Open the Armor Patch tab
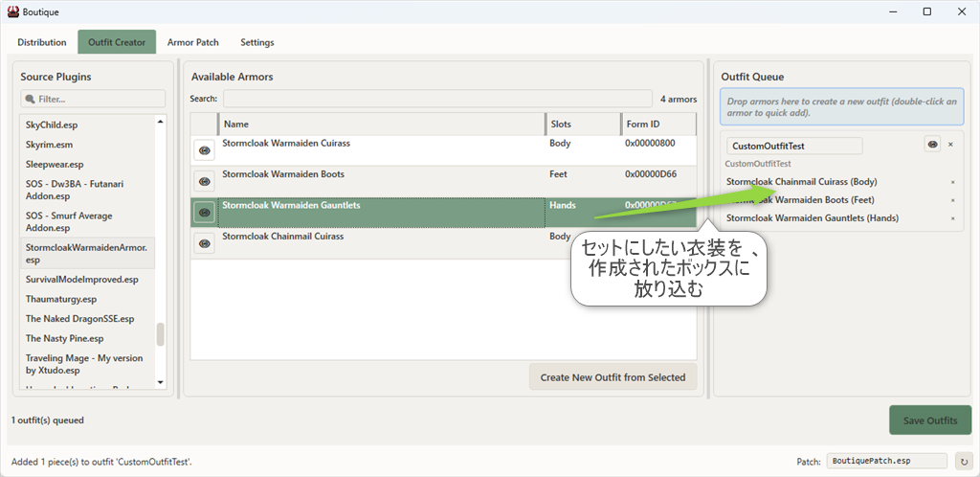Screen dimensions: 980x477 [192, 42]
